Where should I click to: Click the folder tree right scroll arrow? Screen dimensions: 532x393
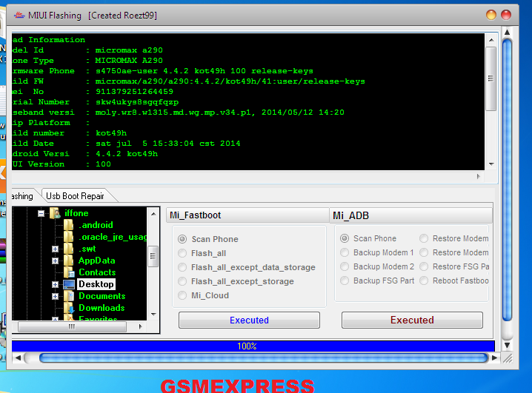pos(140,326)
